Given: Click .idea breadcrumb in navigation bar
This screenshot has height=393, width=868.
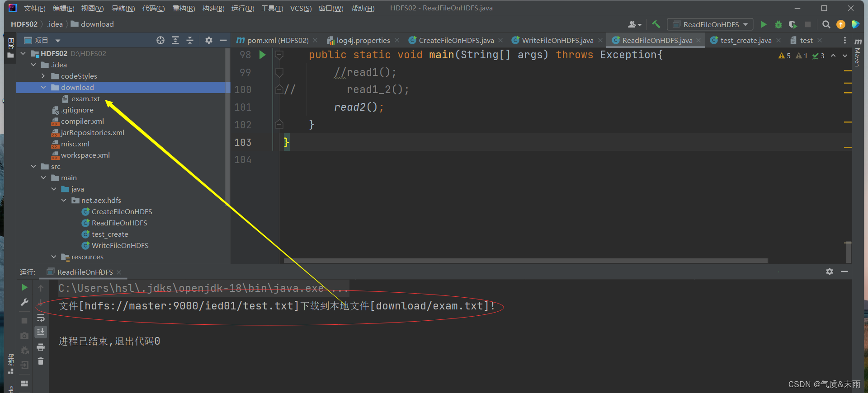Looking at the screenshot, I should (x=55, y=24).
